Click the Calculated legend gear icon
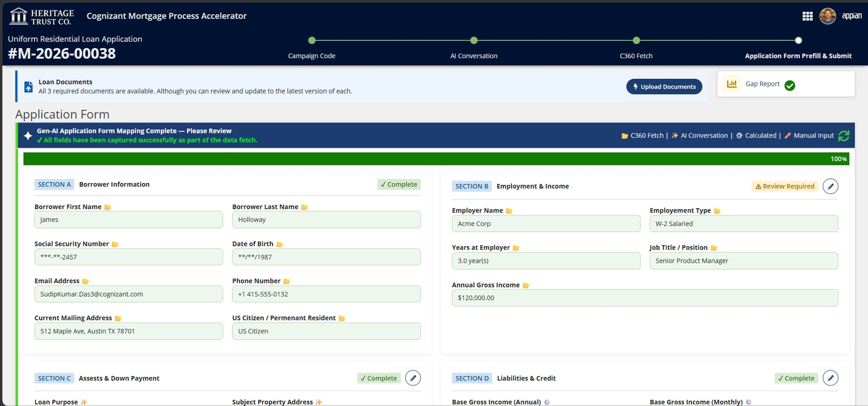The width and height of the screenshot is (868, 406). point(739,135)
